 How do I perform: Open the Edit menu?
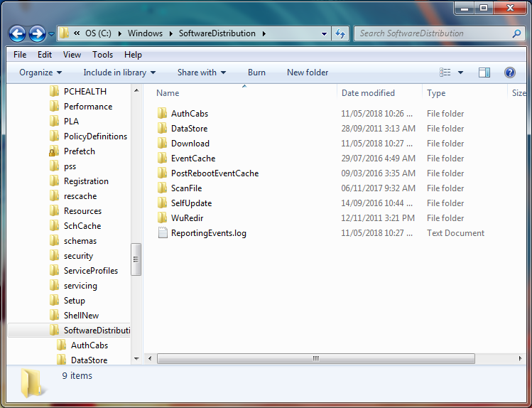tap(45, 55)
